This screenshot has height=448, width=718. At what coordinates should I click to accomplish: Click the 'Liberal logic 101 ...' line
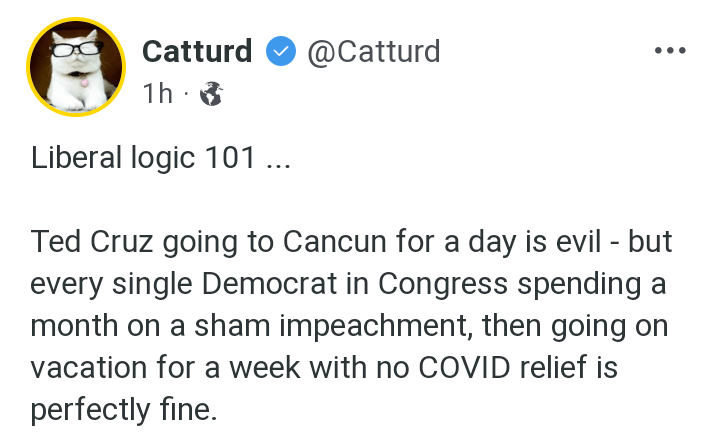[x=160, y=158]
